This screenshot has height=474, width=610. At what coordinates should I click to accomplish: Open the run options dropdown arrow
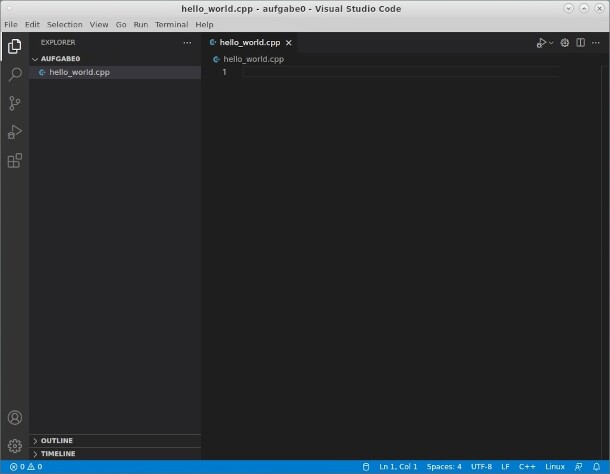pyautogui.click(x=551, y=43)
